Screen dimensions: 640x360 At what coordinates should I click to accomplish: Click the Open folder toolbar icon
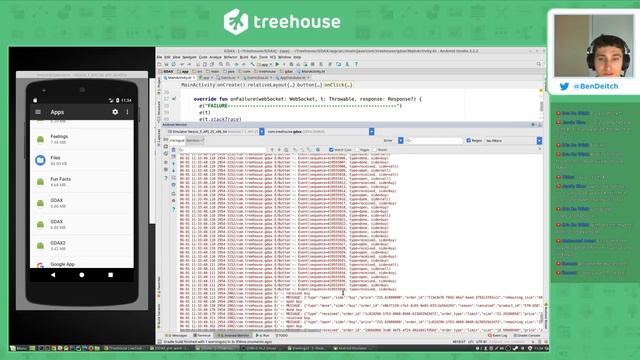pyautogui.click(x=160, y=64)
